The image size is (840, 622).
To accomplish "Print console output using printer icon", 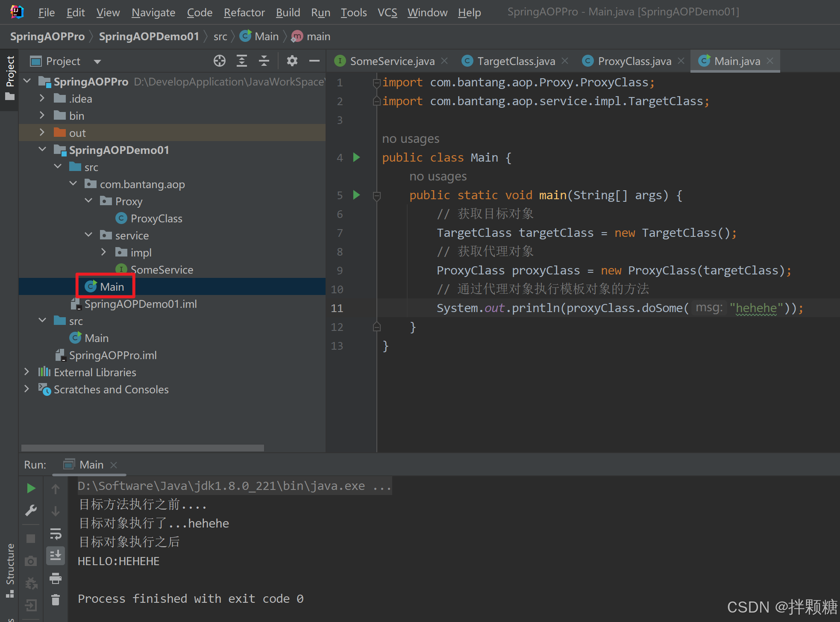I will (x=56, y=578).
